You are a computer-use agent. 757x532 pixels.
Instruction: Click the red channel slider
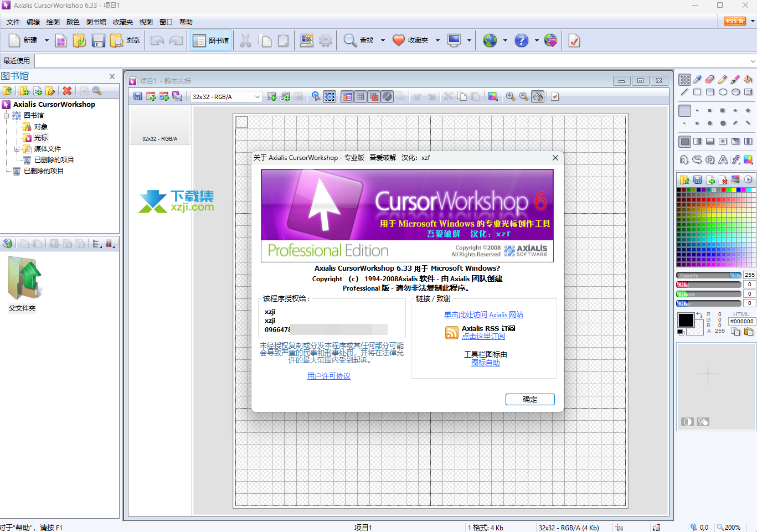click(x=709, y=285)
